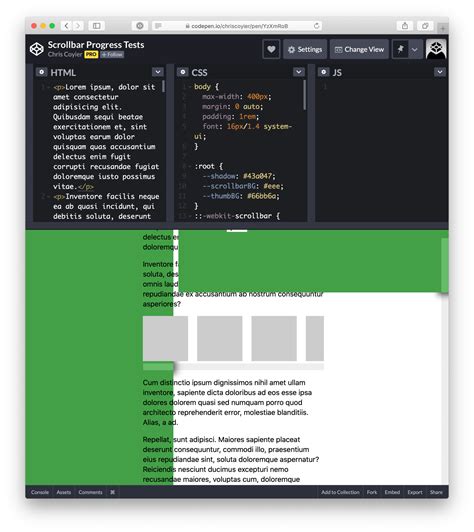Click the Safari share icon
Image resolution: width=474 pixels, height=532 pixels.
405,26
